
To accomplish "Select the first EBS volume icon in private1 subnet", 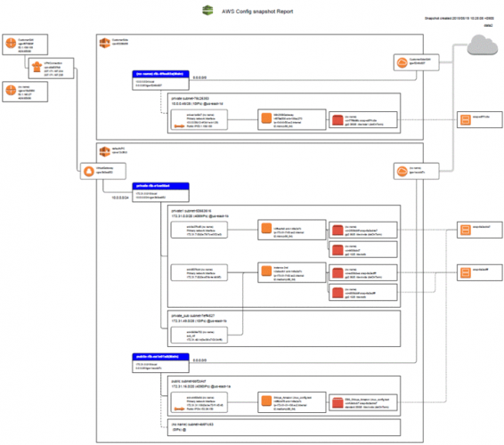I will click(337, 230).
